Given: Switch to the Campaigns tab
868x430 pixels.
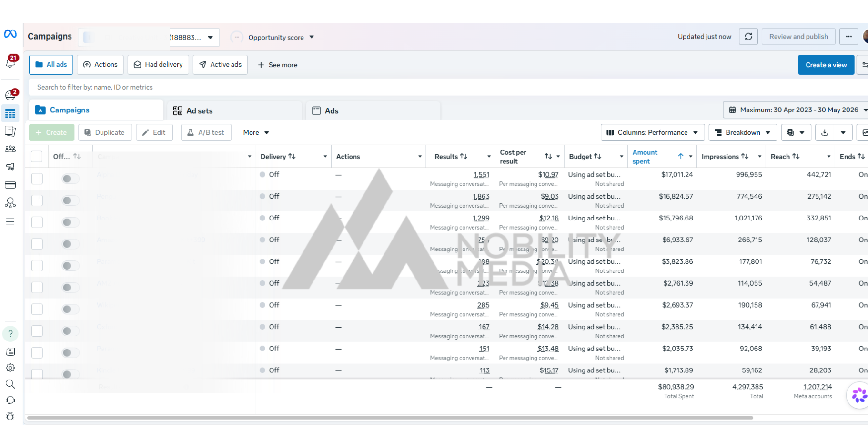Looking at the screenshot, I should pos(96,110).
